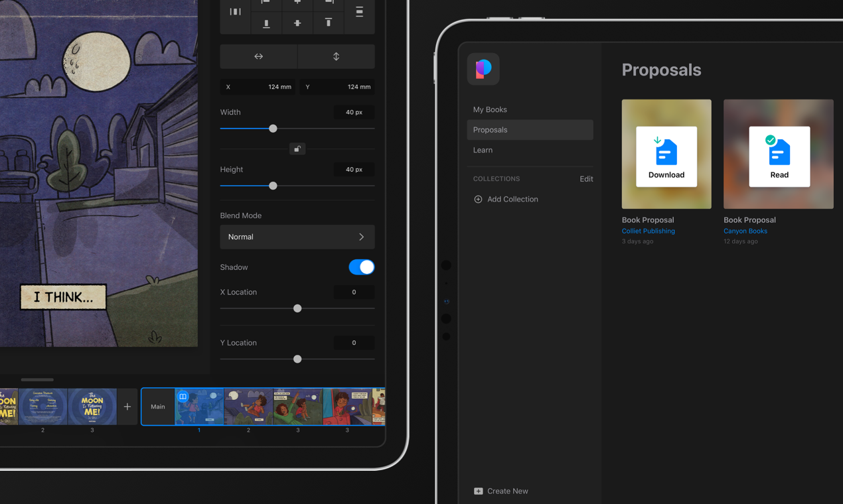This screenshot has width=843, height=504.
Task: Align objects to vertical center
Action: point(297,23)
